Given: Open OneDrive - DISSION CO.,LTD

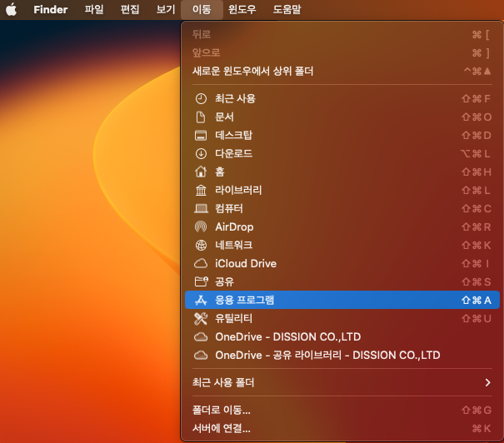Looking at the screenshot, I should 342,336.
